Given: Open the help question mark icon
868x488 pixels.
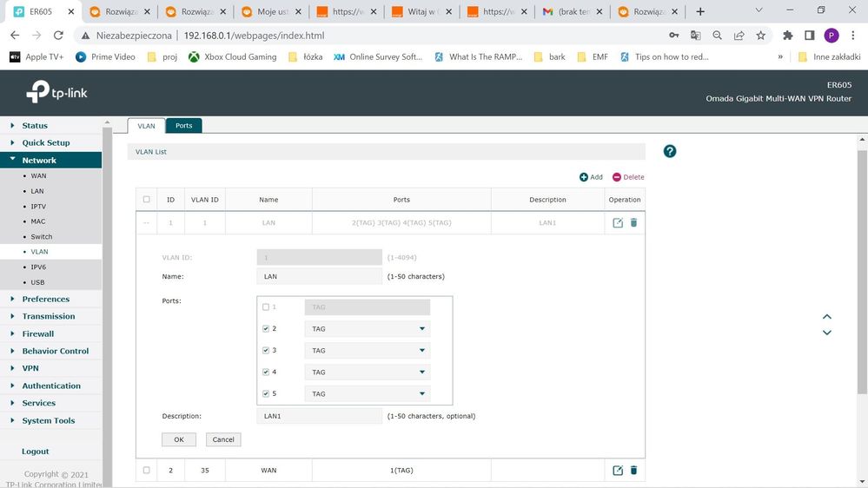Looking at the screenshot, I should point(670,151).
